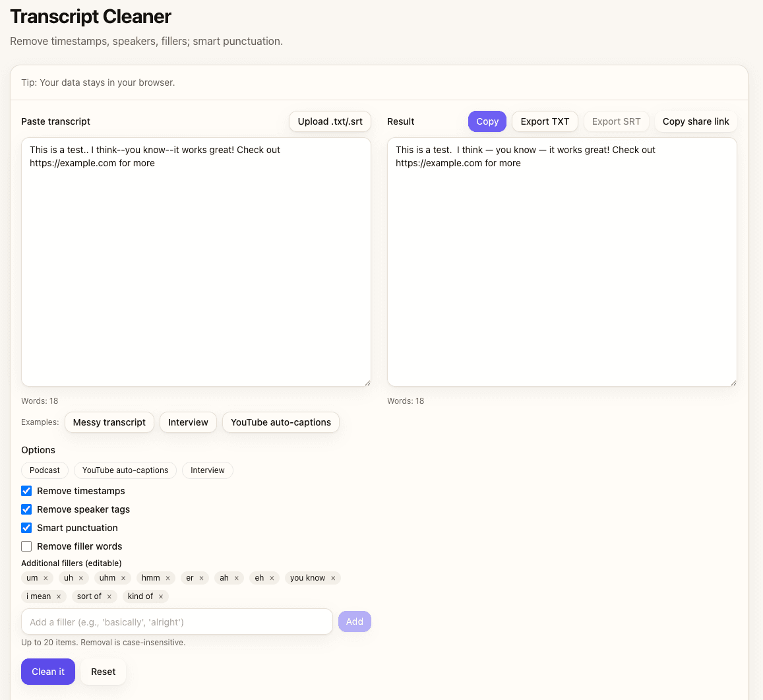Screen dimensions: 763x700
Task: Choose the Interview preset under Options
Action: point(207,470)
